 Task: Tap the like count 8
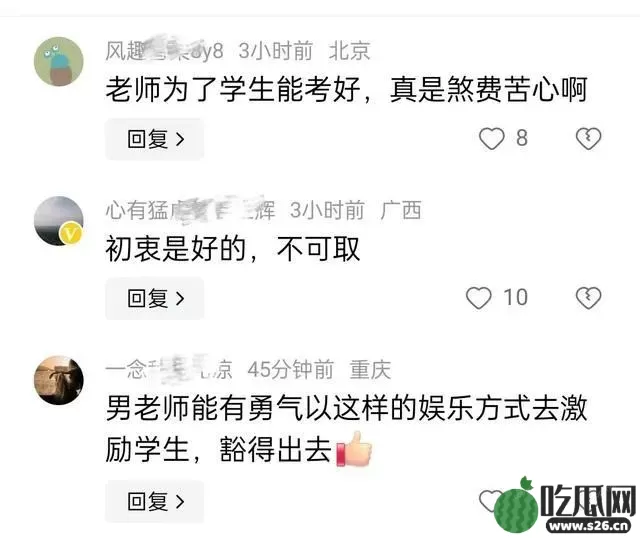(x=522, y=138)
